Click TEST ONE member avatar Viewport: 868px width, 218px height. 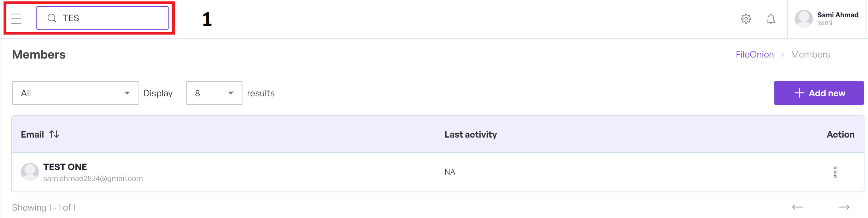tap(30, 172)
